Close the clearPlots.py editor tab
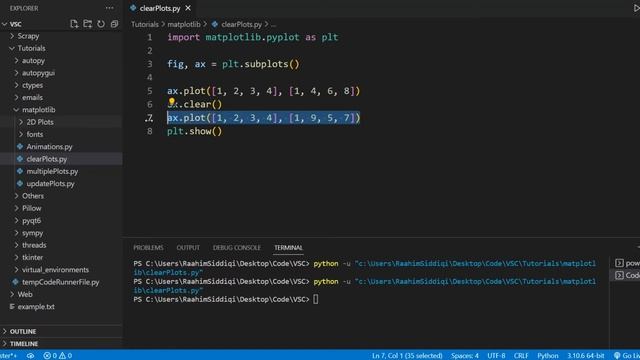 [x=188, y=8]
